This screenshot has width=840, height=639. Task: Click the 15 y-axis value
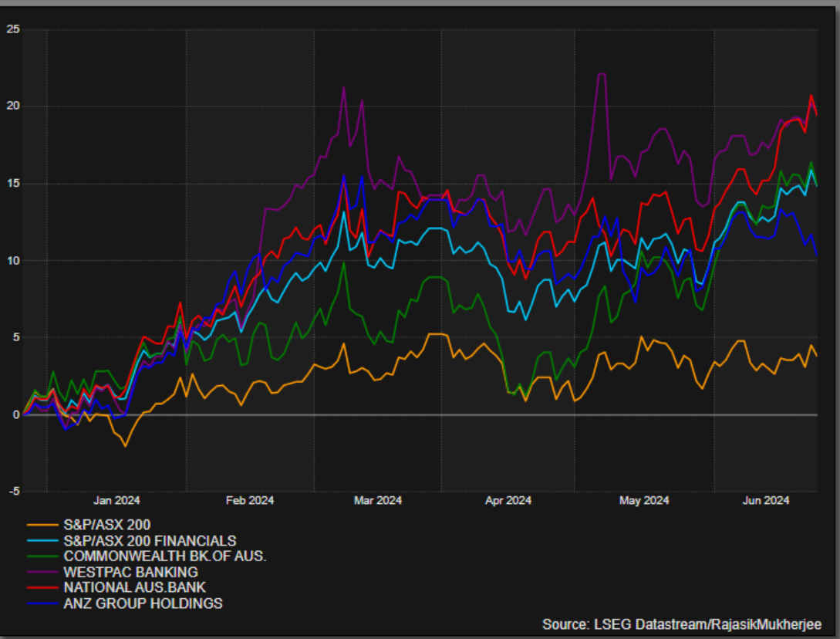(x=13, y=184)
